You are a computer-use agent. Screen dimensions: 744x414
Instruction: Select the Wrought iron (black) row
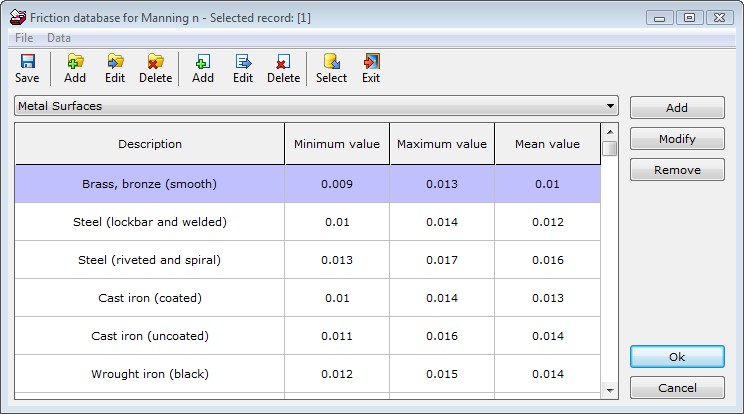tap(150, 374)
